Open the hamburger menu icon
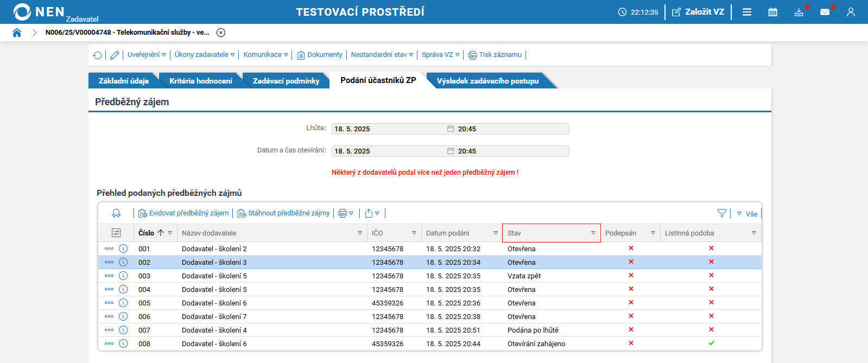Viewport: 868px width, 363px height. pos(747,12)
